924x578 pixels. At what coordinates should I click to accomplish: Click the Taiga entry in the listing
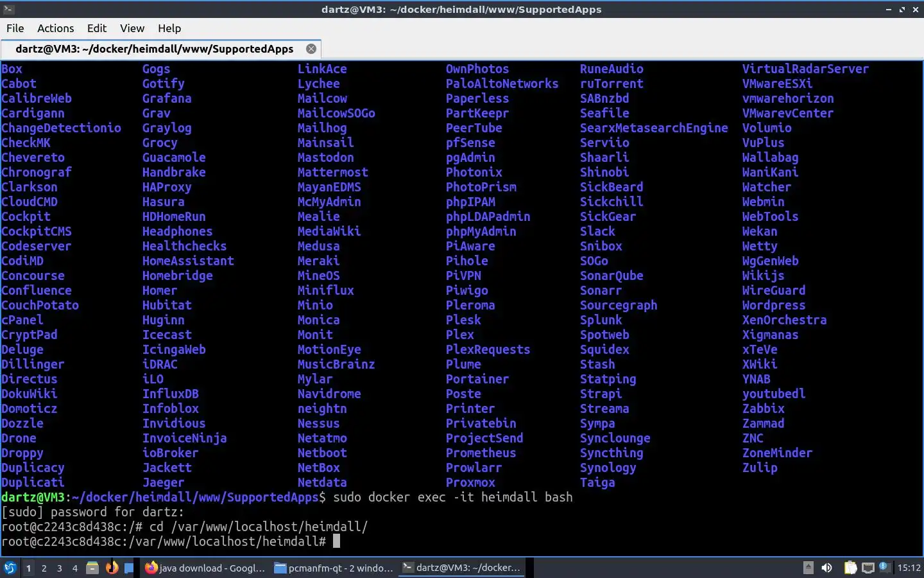click(x=597, y=482)
